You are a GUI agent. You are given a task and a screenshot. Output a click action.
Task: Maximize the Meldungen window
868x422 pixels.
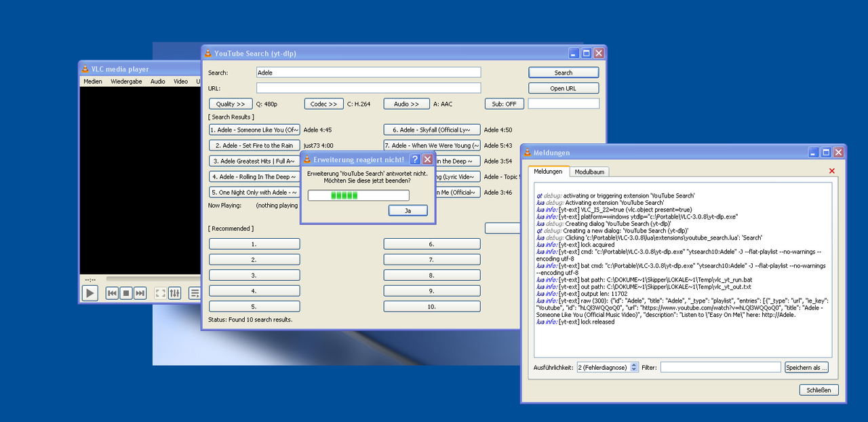point(826,153)
